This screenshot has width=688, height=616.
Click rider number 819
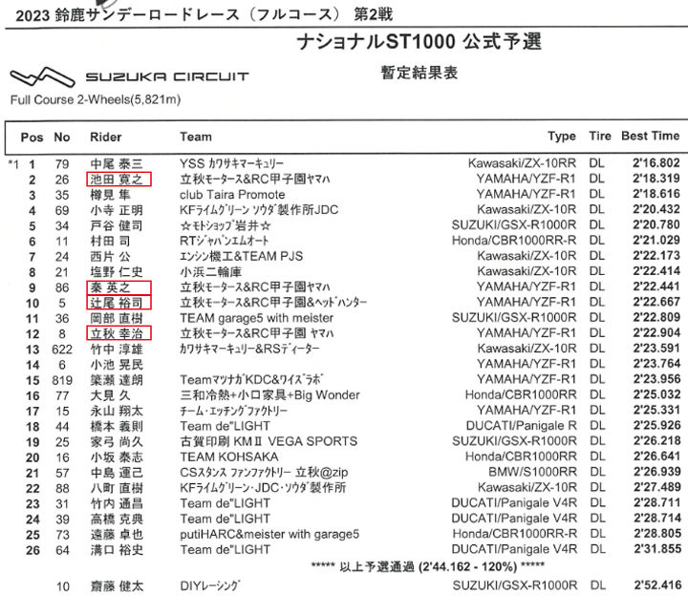click(x=62, y=380)
